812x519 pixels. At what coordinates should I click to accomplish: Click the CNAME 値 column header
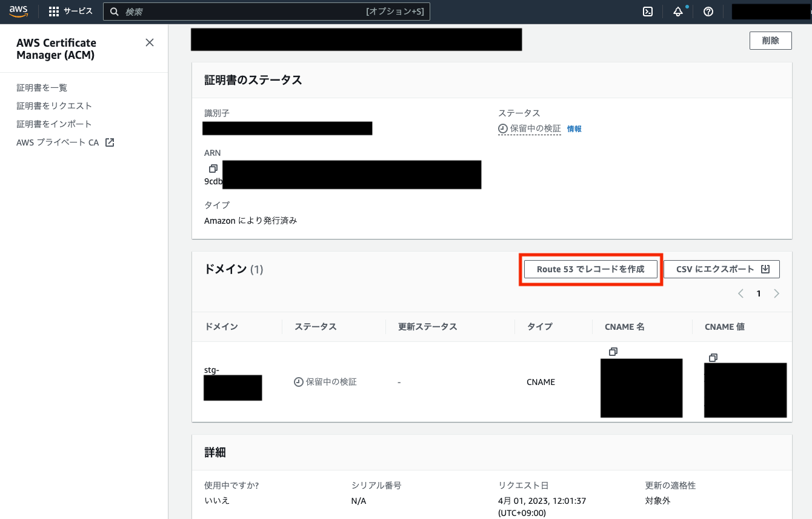[725, 327]
